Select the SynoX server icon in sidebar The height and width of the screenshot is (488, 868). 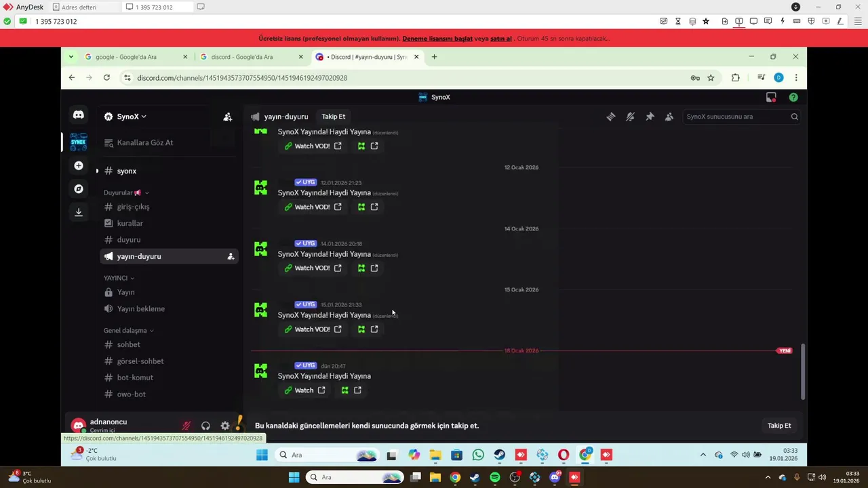coord(79,142)
